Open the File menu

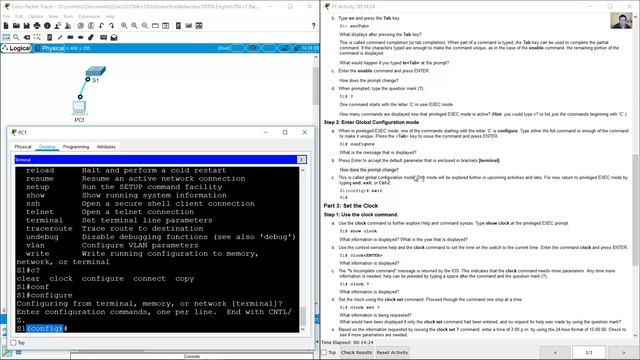pyautogui.click(x=7, y=16)
